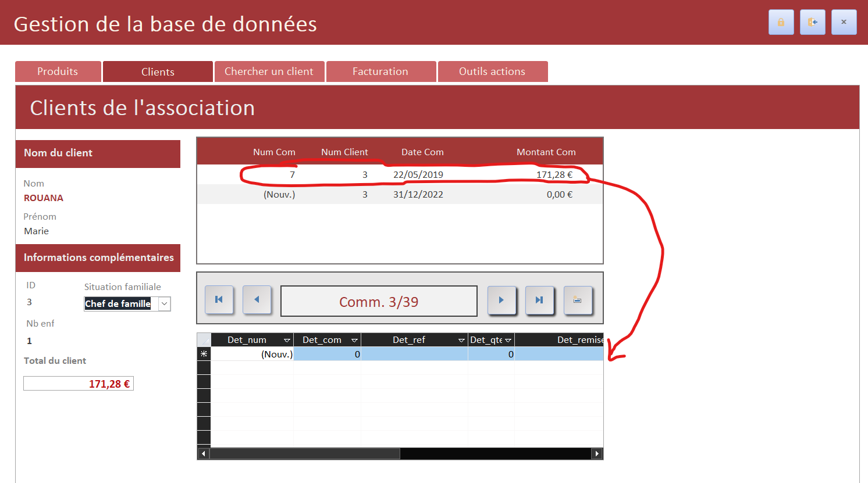The height and width of the screenshot is (483, 868).
Task: Click the left arrow of horizontal scrollbar
Action: coord(204,453)
